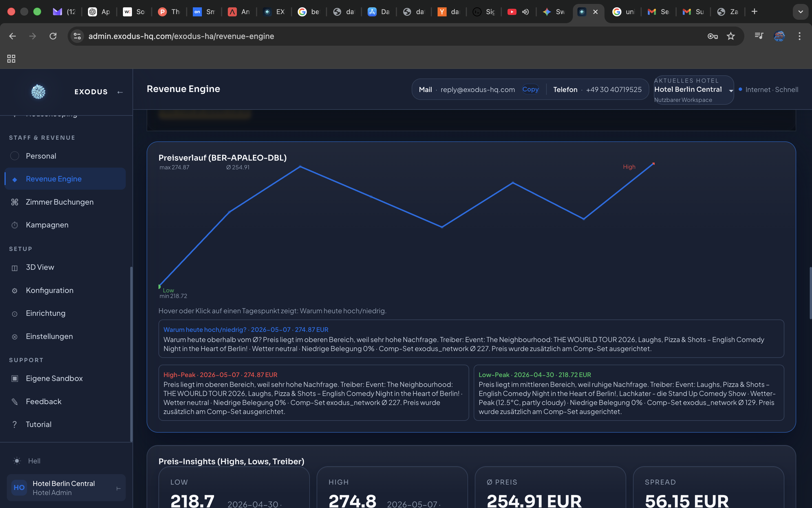This screenshot has width=812, height=508.
Task: Click the browser back arrow
Action: (12, 36)
